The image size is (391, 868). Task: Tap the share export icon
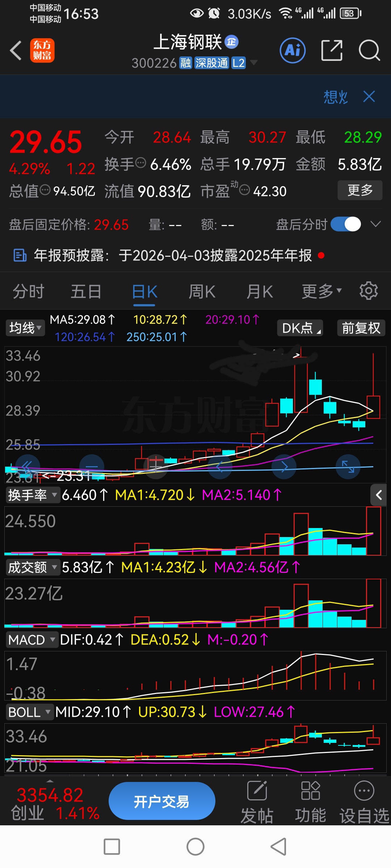click(332, 50)
